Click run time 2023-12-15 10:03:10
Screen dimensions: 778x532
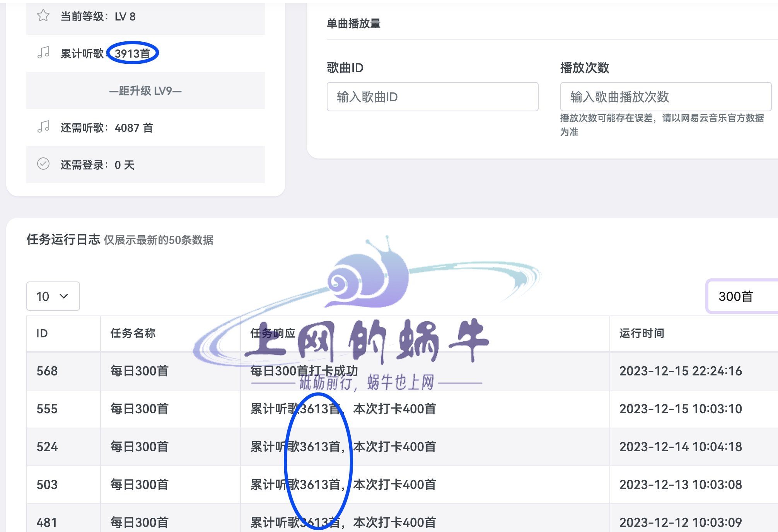[x=681, y=409]
